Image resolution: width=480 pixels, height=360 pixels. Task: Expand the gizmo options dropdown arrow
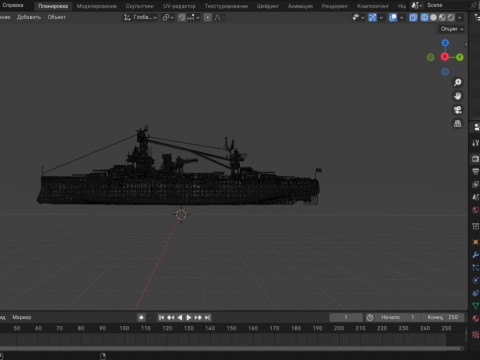tap(381, 17)
